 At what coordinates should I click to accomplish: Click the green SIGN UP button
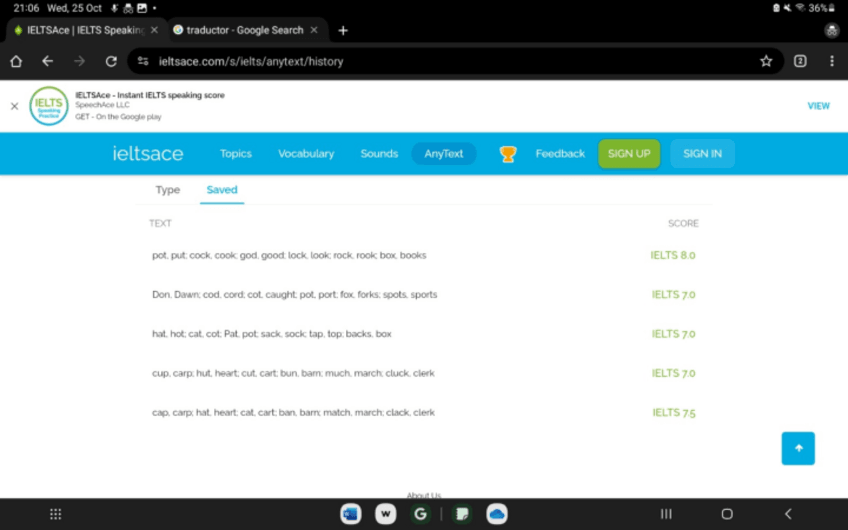(629, 154)
